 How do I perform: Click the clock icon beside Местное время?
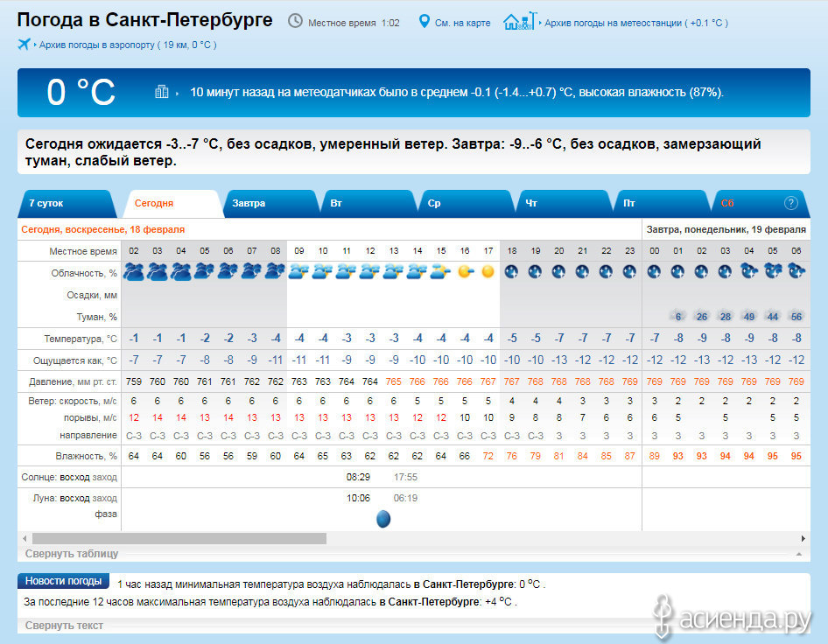click(295, 21)
